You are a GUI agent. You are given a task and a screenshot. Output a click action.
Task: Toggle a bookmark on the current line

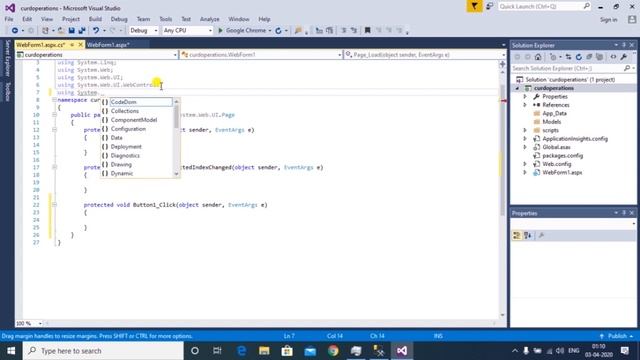click(367, 31)
